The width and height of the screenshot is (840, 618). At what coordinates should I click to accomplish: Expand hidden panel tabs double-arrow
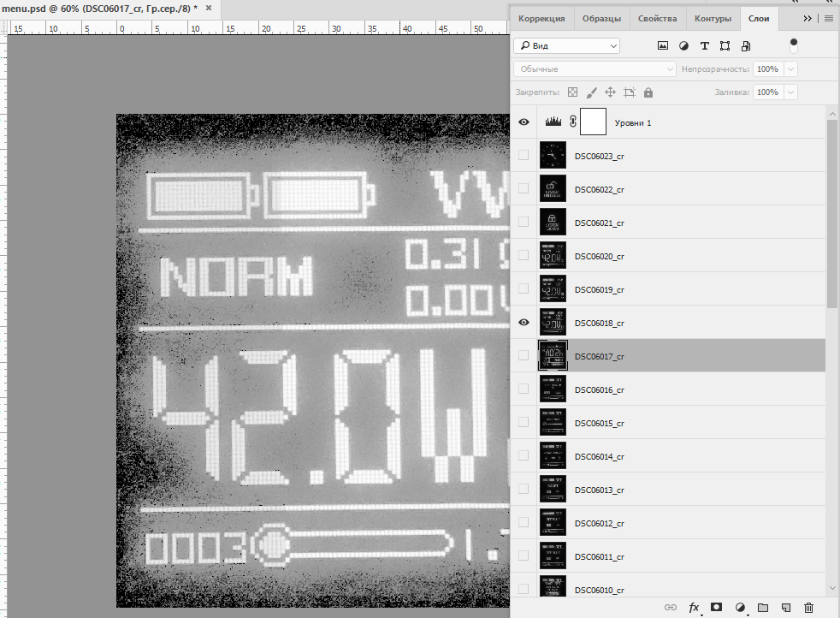click(x=807, y=18)
